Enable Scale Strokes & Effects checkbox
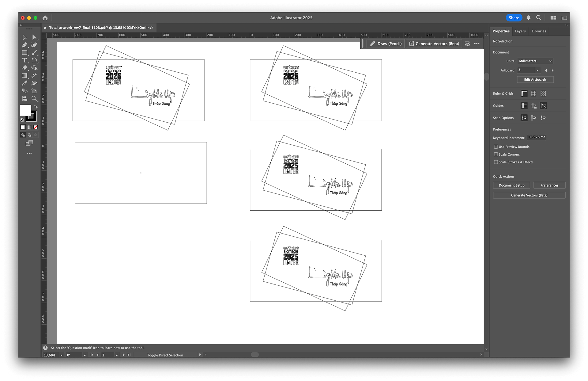The height and width of the screenshot is (381, 588). point(496,162)
